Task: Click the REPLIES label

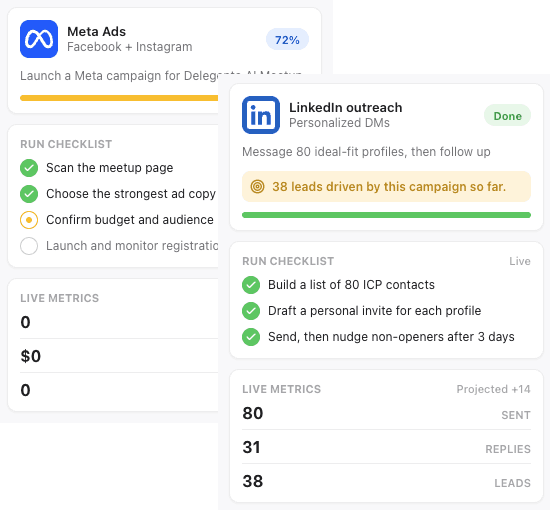Action: [x=508, y=449]
